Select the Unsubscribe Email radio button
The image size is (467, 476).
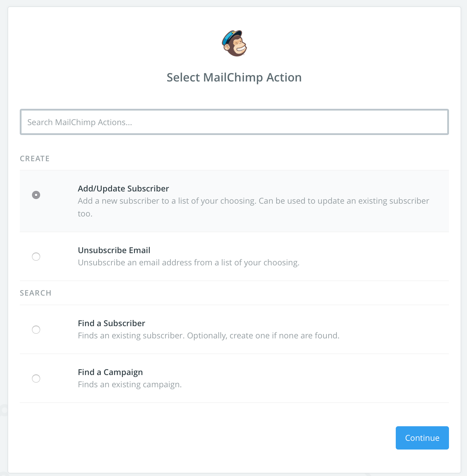click(36, 257)
